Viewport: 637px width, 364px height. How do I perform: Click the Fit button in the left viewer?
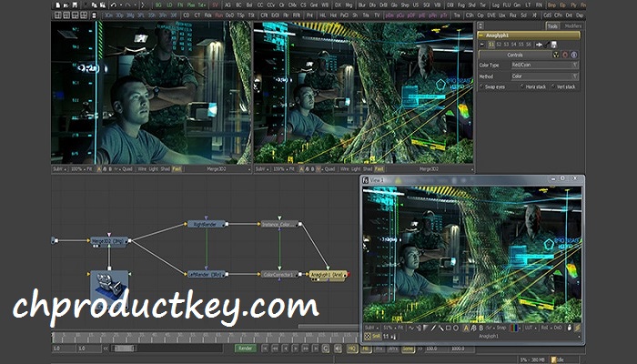(89, 169)
